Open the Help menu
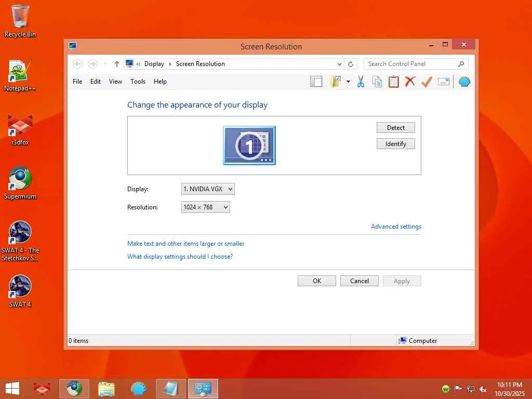The width and height of the screenshot is (532, 399). point(160,82)
